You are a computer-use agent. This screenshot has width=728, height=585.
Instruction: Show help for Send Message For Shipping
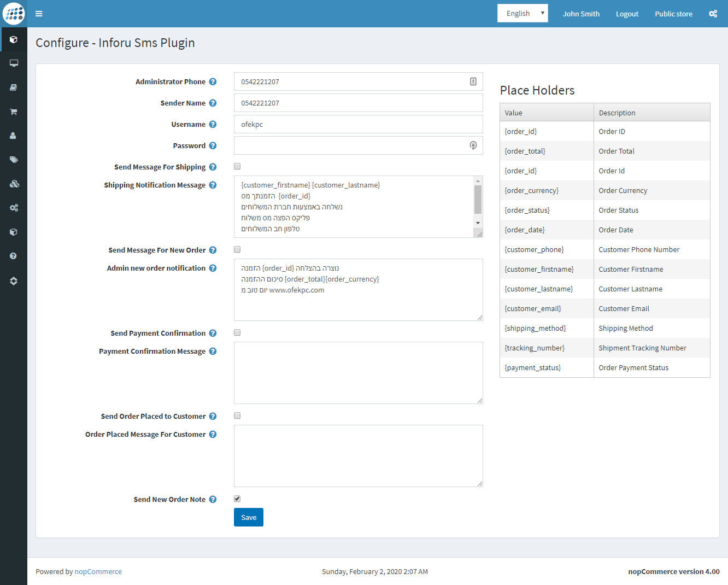(213, 167)
